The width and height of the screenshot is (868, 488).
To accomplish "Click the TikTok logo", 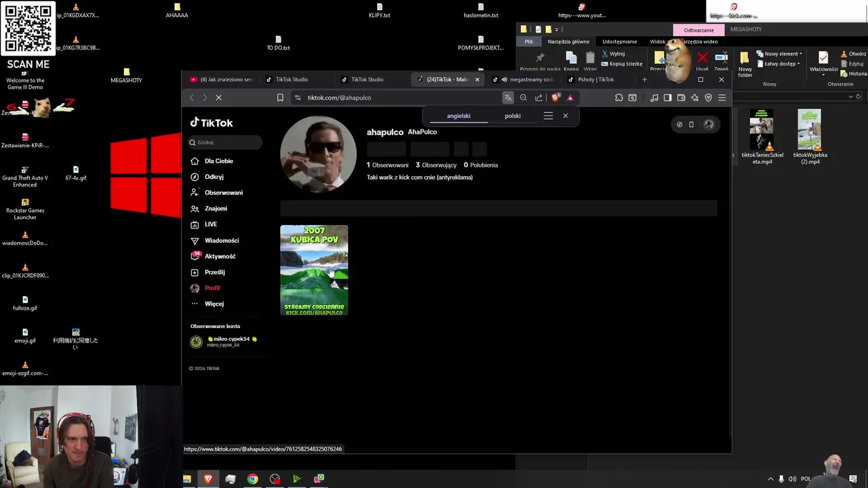I will click(212, 123).
